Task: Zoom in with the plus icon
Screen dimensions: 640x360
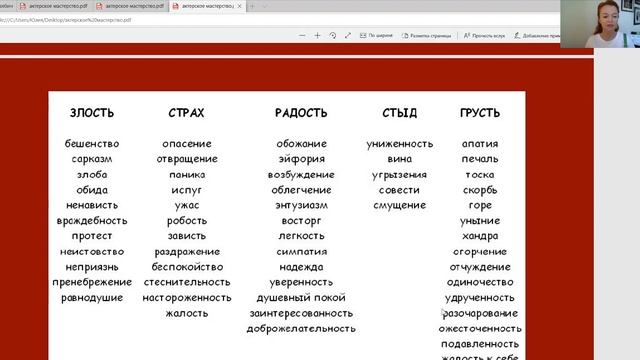Action: tap(317, 36)
